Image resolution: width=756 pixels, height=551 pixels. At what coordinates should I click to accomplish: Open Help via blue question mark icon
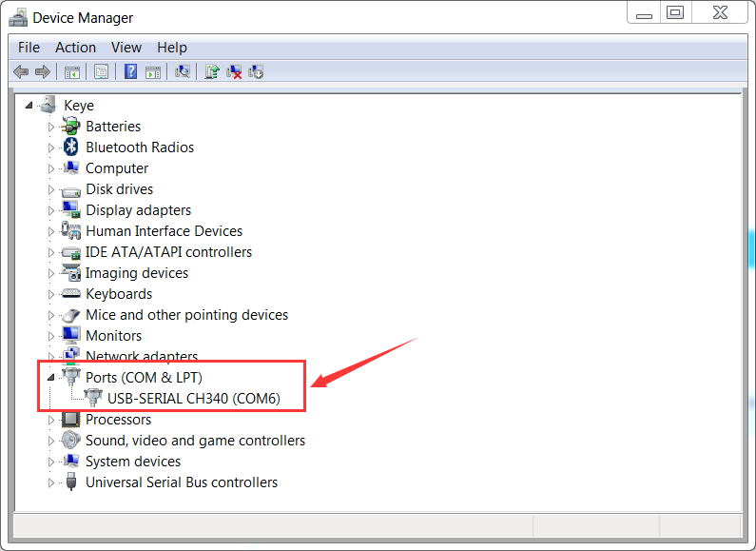tap(130, 71)
